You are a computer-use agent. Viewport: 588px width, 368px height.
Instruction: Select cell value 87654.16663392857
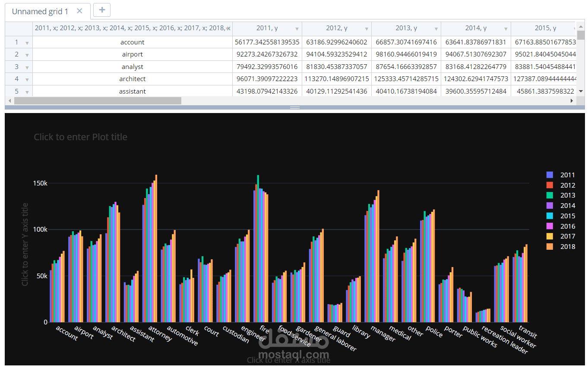406,67
